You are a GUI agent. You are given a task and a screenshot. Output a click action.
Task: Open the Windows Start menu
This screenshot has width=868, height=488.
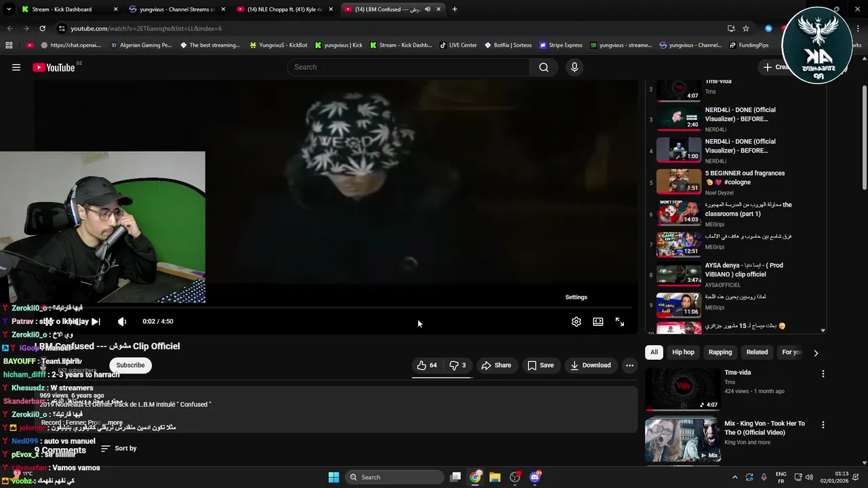pyautogui.click(x=334, y=477)
